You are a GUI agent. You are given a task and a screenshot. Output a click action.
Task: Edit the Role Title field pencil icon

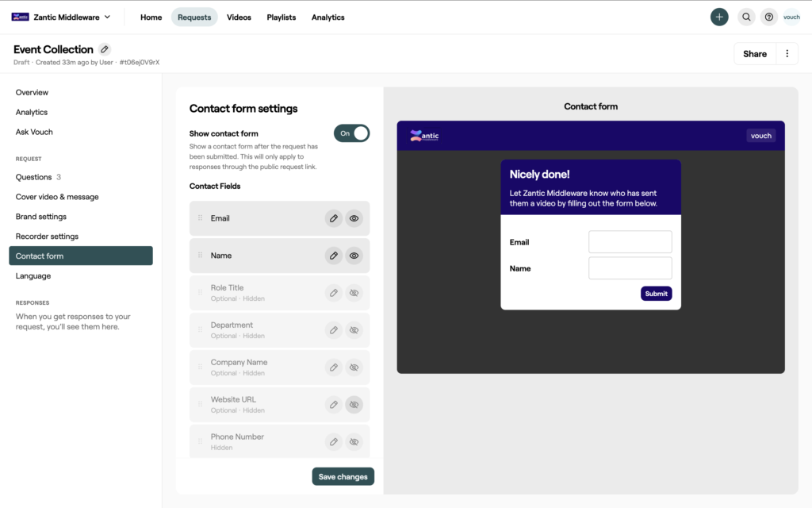(x=334, y=293)
